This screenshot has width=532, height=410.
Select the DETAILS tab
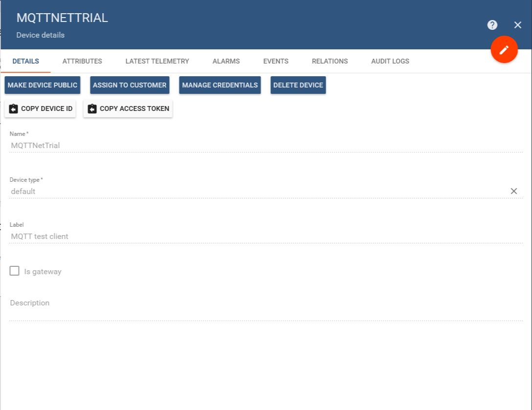tap(25, 61)
